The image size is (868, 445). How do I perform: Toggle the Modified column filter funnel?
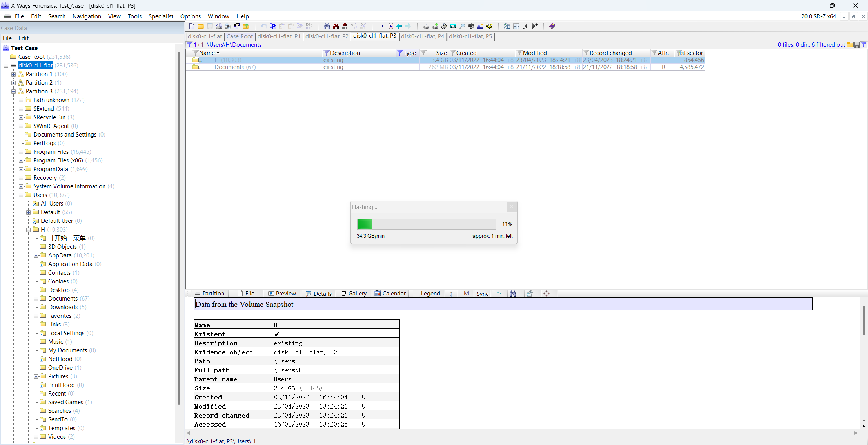[x=519, y=53]
